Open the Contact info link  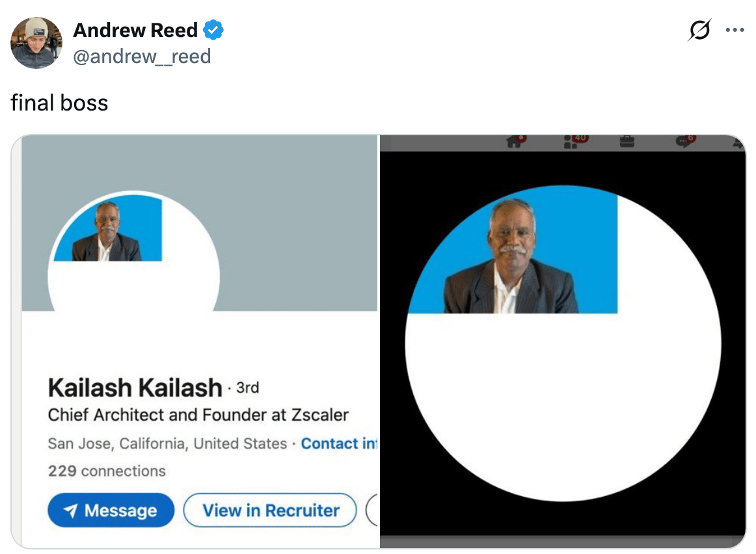point(340,443)
